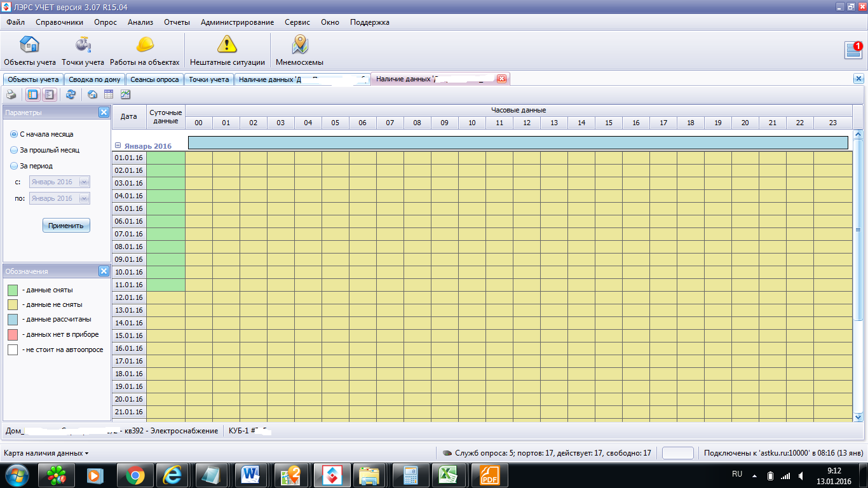The height and width of the screenshot is (488, 868).
Task: Open the 'с:' start month dropdown
Action: (x=83, y=182)
